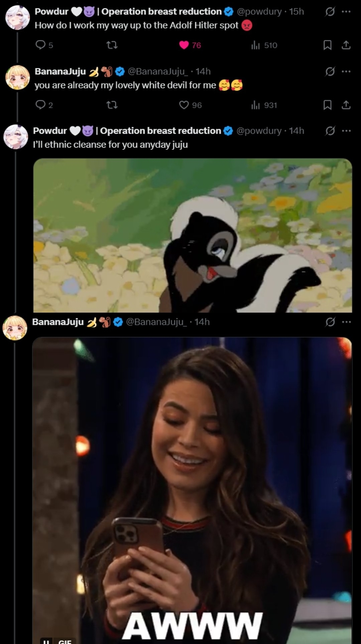
Task: Open the skunk cartoon image
Action: tap(193, 235)
